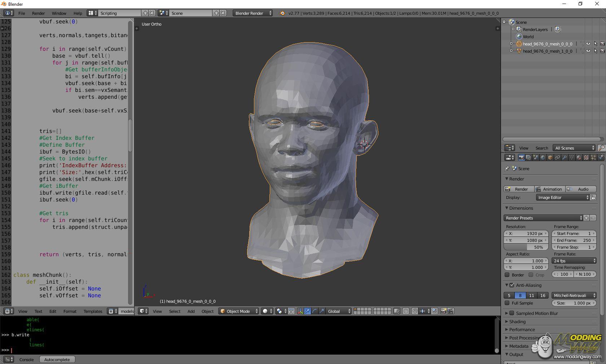Open the Render menu in top bar
The image size is (606, 364).
(38, 13)
